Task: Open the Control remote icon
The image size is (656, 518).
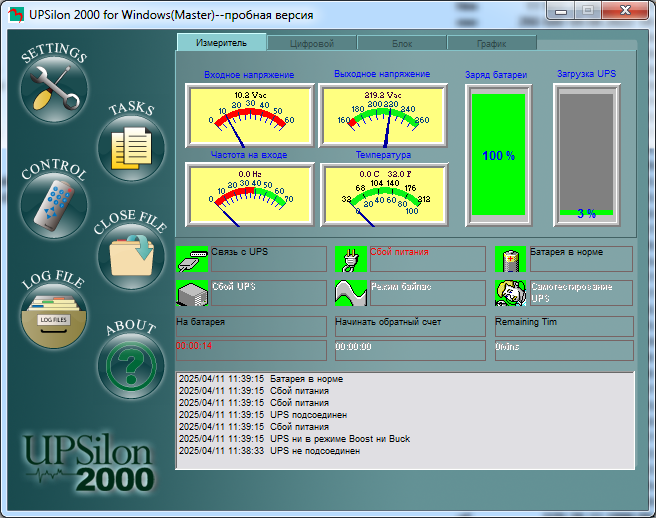Action: coord(54,205)
